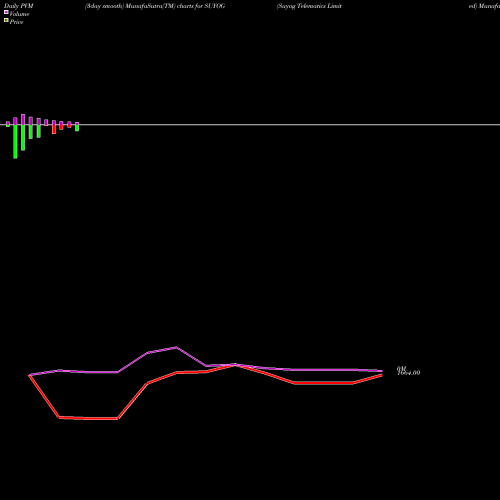Viewport: 500px width, 500px height.
Task: Click the peak of the magenta volume line
Action: 176,347
